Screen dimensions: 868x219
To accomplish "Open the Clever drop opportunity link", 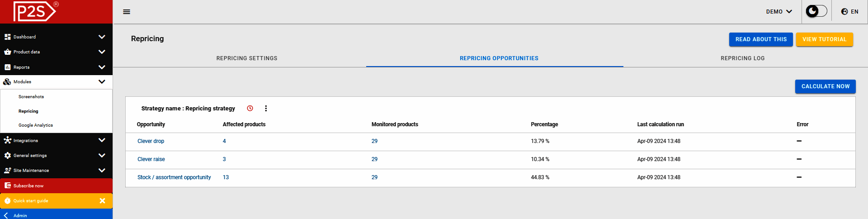I will click(151, 141).
